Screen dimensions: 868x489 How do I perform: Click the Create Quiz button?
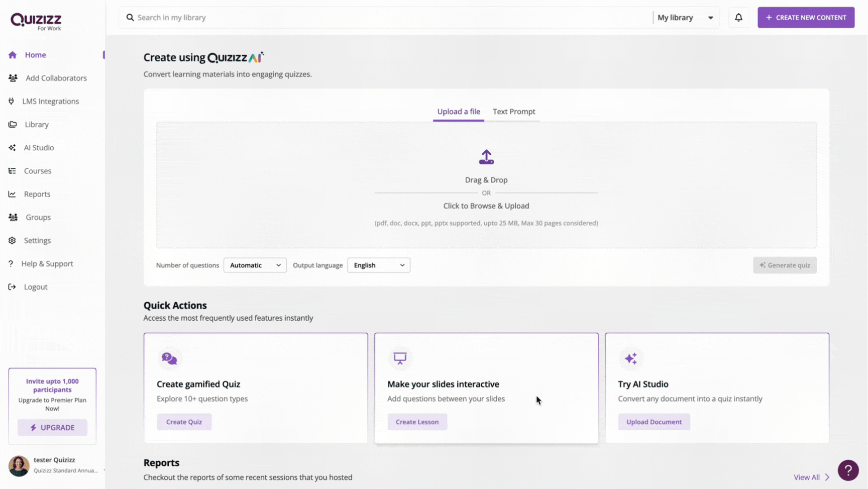tap(184, 422)
